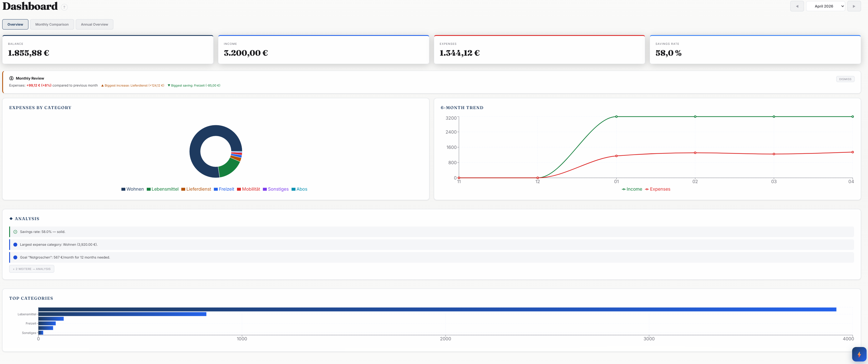The height and width of the screenshot is (364, 868).
Task: Click the Expenses by Category heading
Action: [40, 108]
